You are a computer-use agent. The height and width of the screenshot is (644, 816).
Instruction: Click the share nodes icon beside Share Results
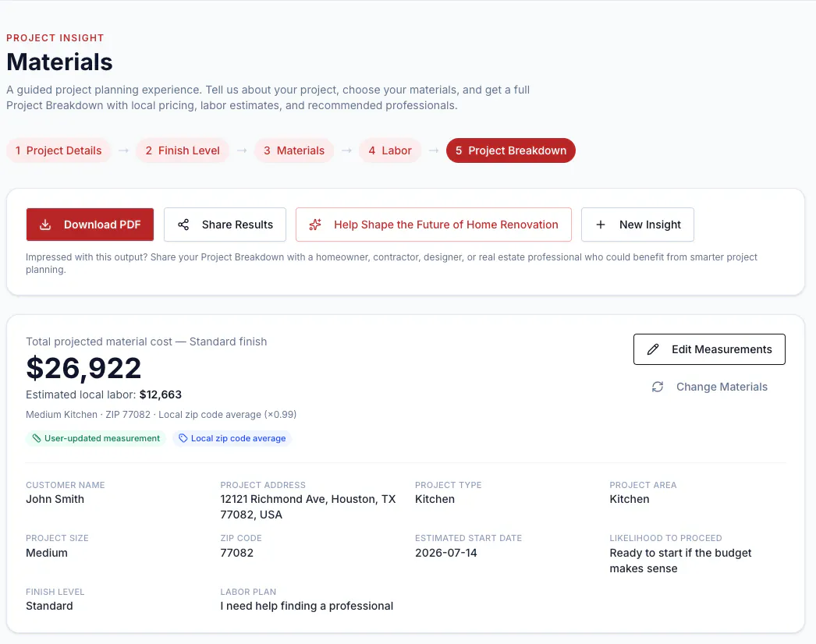[x=183, y=225]
